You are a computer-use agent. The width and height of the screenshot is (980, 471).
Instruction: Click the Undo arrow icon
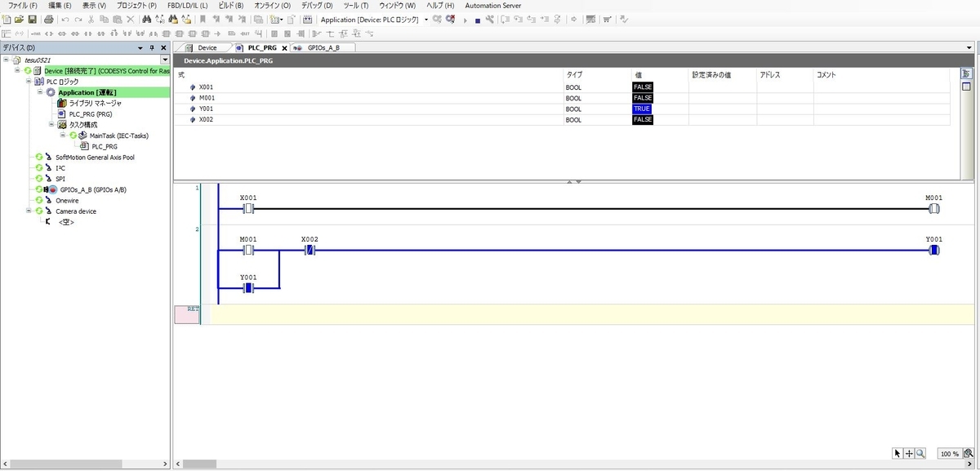click(65, 19)
